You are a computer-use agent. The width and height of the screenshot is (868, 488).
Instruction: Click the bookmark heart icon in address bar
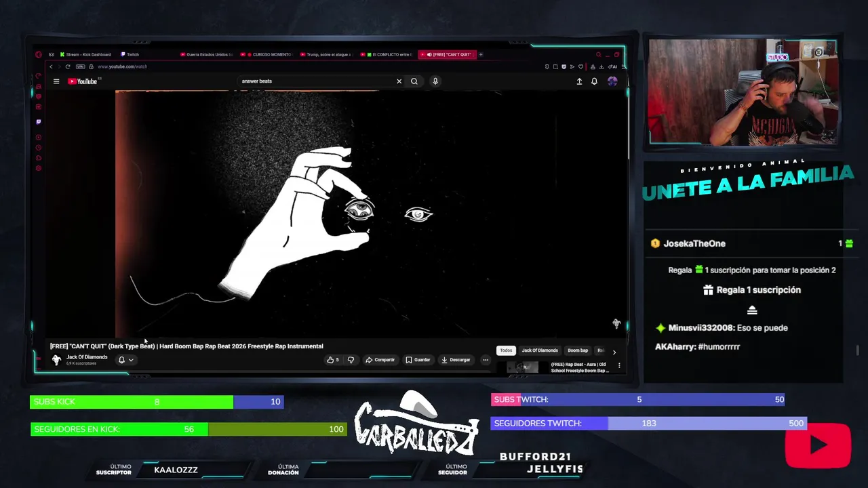point(580,66)
